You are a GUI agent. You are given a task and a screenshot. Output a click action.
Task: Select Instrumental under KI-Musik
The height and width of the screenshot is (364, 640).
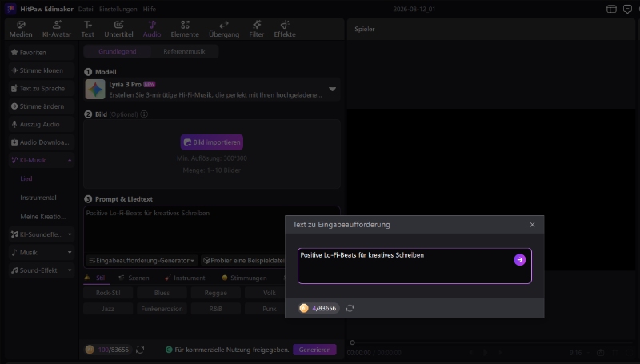[38, 198]
